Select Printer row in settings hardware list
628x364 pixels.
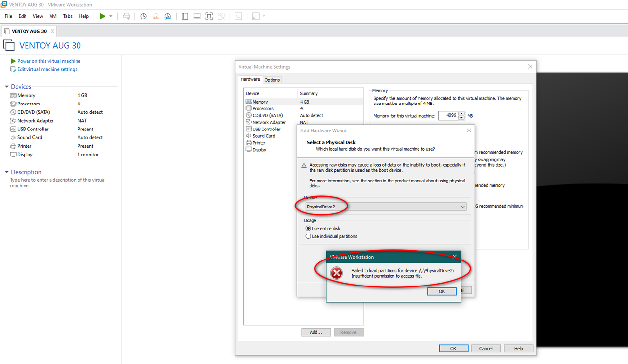coord(271,143)
